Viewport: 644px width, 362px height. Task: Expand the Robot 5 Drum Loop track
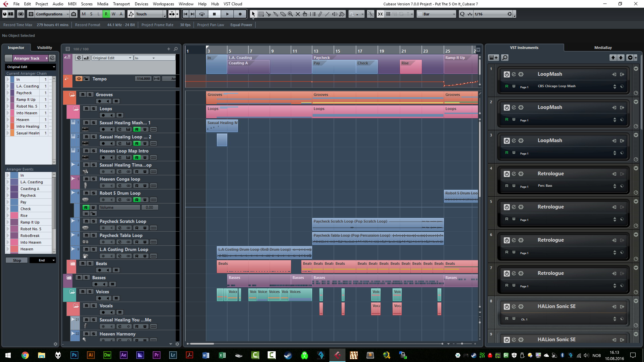(73, 193)
